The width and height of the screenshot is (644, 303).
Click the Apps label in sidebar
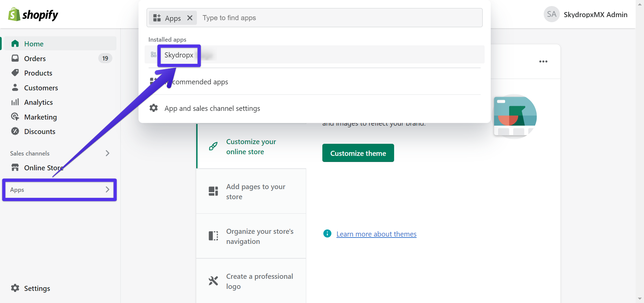click(17, 190)
